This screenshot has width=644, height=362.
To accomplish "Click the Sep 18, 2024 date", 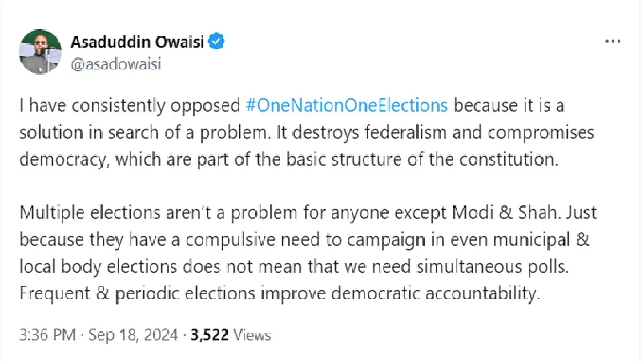I will click(133, 336).
